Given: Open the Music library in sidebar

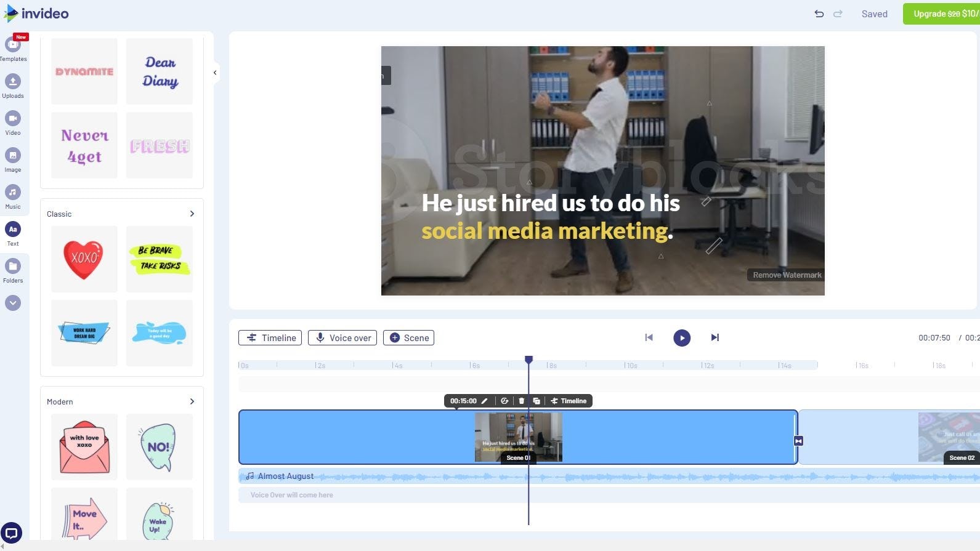Looking at the screenshot, I should 13,197.
